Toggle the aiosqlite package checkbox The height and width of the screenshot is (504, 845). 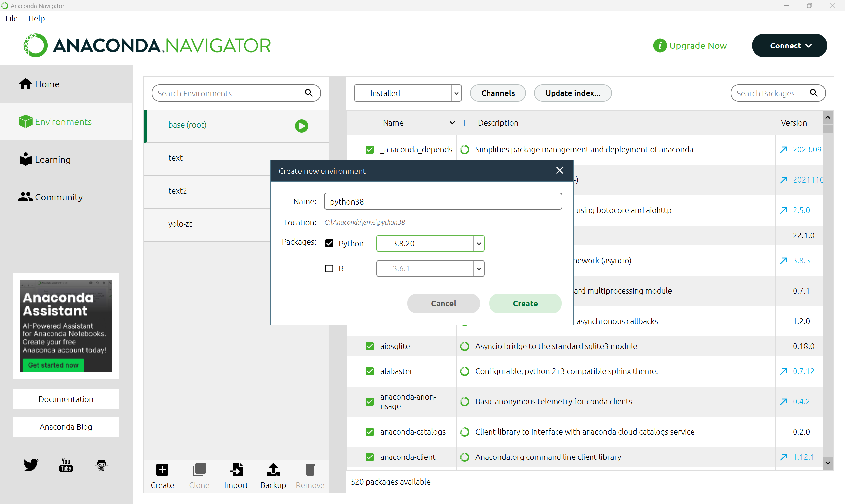(x=369, y=346)
